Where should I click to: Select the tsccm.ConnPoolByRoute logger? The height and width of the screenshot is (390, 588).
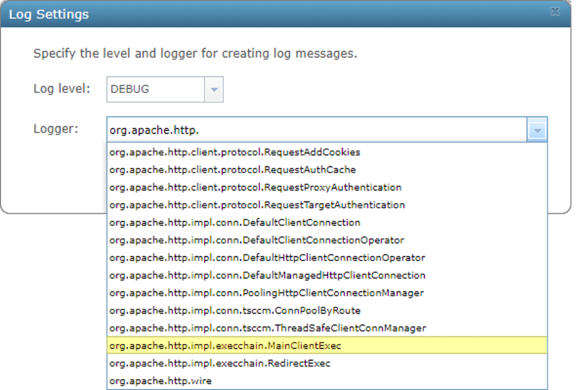tap(327, 311)
